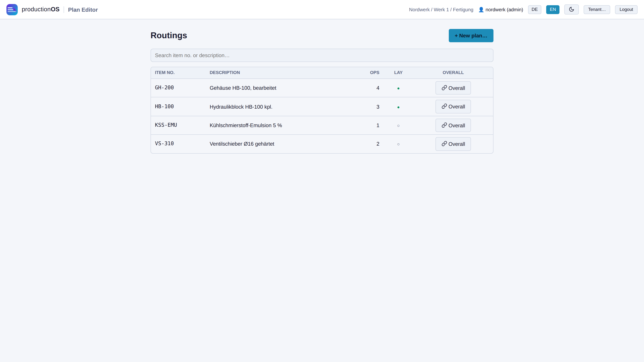Screen dimensions: 644x362
Task: Click the OPS column header
Action: 375,72
